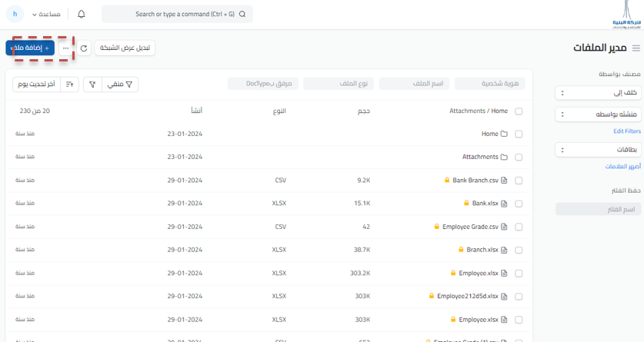Click the lock icon beside Employee Grade.csv
The width and height of the screenshot is (644, 342).
(x=436, y=227)
